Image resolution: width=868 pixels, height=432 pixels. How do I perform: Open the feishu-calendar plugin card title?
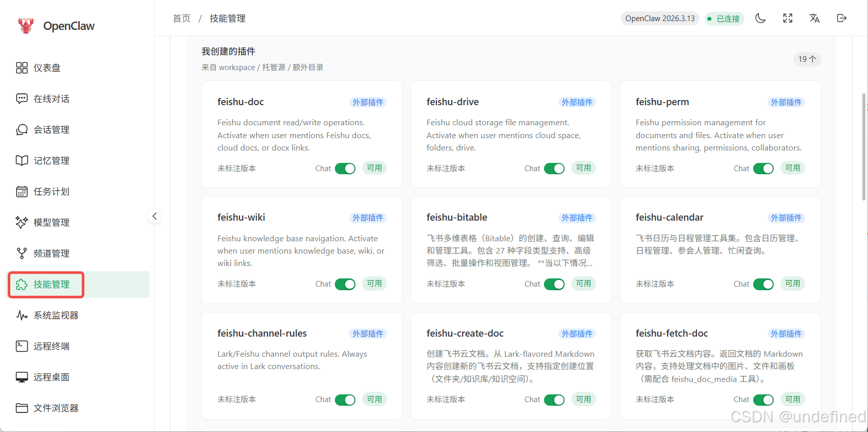669,218
